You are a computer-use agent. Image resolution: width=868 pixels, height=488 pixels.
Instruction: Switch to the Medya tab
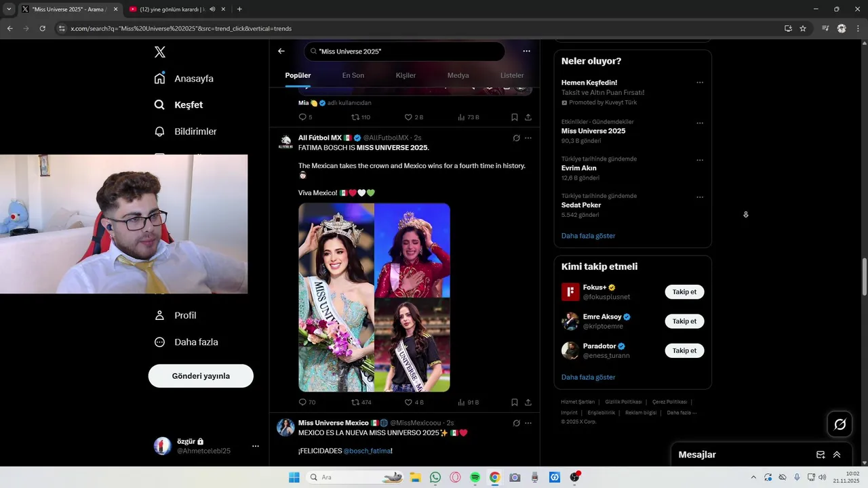click(x=458, y=75)
